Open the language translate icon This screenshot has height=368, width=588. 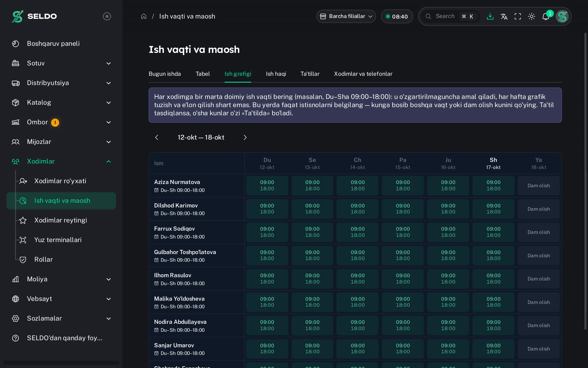click(504, 16)
